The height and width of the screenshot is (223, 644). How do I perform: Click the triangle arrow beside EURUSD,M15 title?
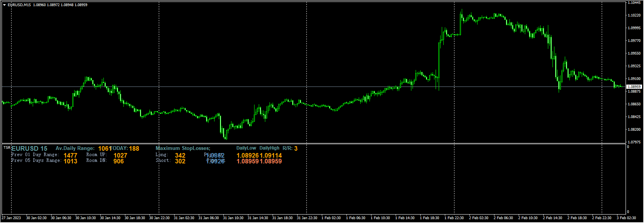tap(5, 5)
